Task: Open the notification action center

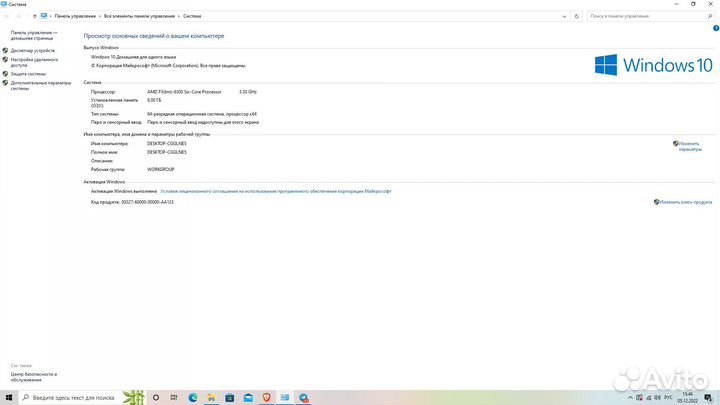Action: pyautogui.click(x=709, y=398)
